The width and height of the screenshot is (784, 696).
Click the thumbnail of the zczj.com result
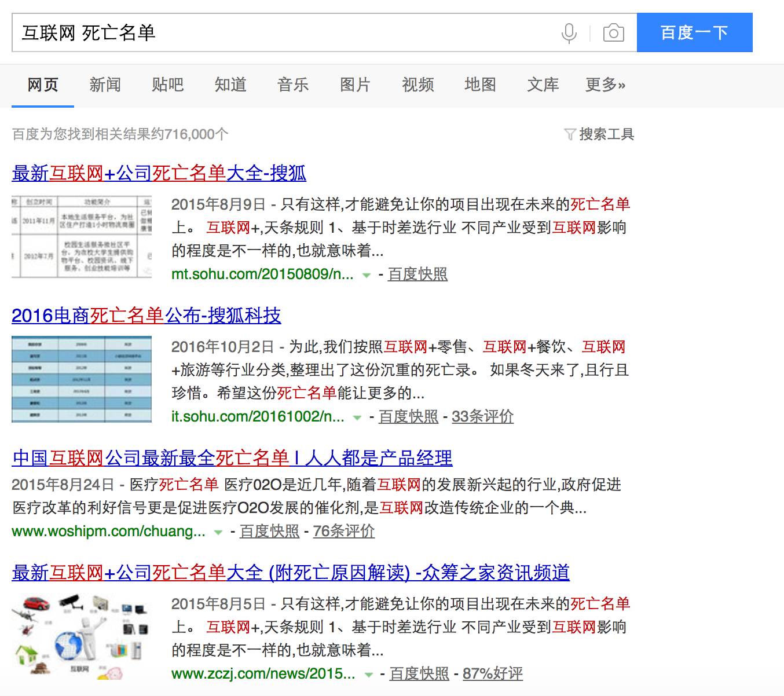pyautogui.click(x=82, y=637)
